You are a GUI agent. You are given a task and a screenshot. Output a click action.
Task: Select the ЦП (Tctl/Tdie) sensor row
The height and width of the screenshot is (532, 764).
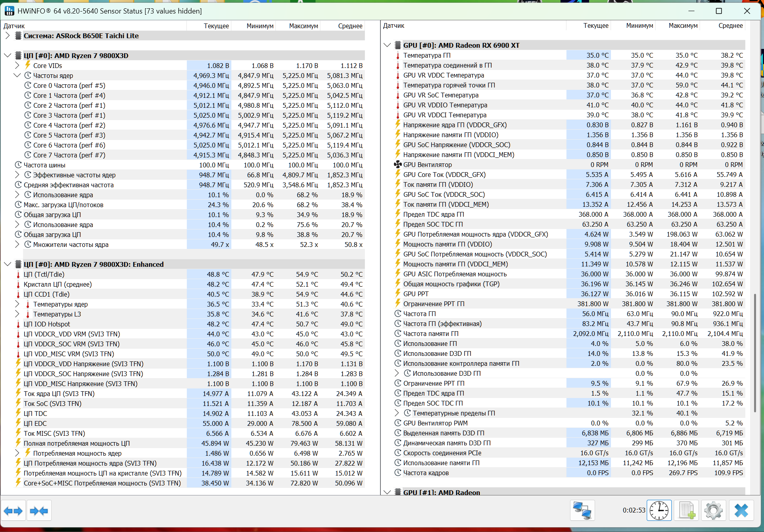(44, 274)
